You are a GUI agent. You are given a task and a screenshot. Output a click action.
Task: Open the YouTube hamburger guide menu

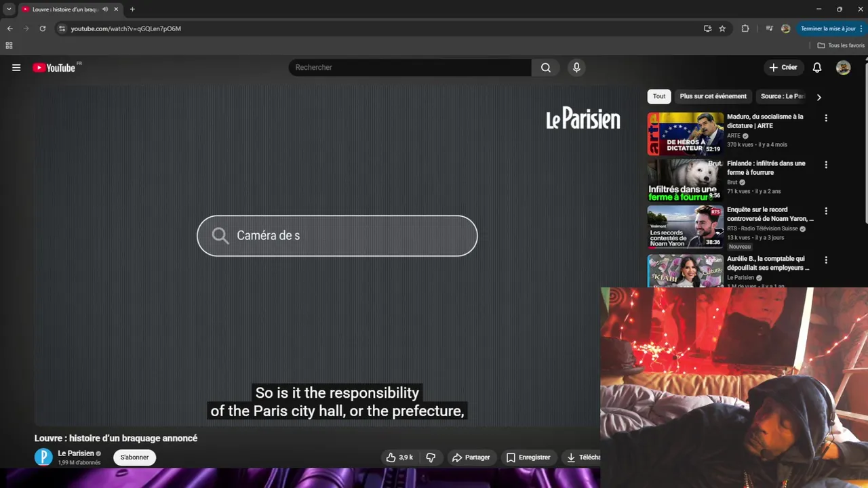click(16, 67)
